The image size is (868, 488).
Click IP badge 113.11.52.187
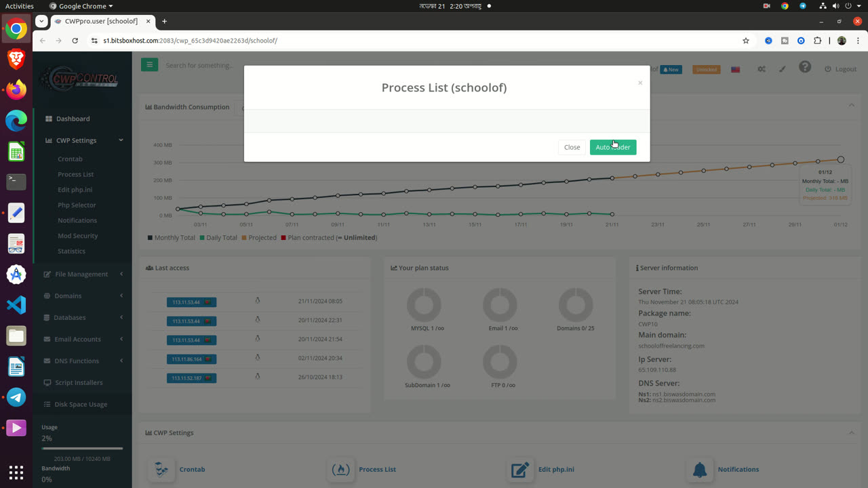[191, 378]
